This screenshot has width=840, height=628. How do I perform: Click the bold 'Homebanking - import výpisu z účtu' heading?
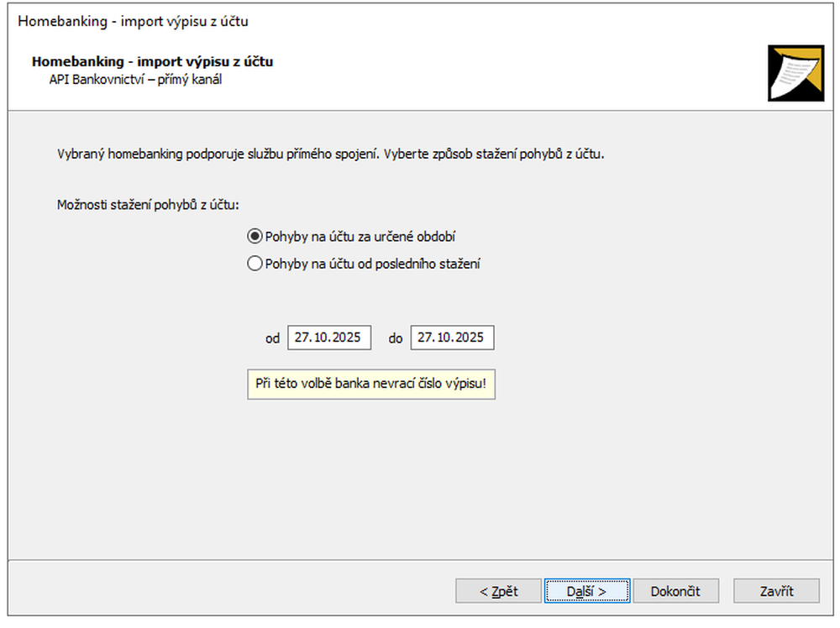click(x=152, y=61)
